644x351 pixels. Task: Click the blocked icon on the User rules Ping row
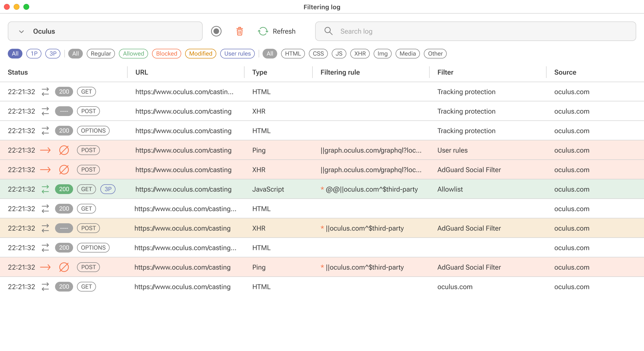tap(64, 150)
